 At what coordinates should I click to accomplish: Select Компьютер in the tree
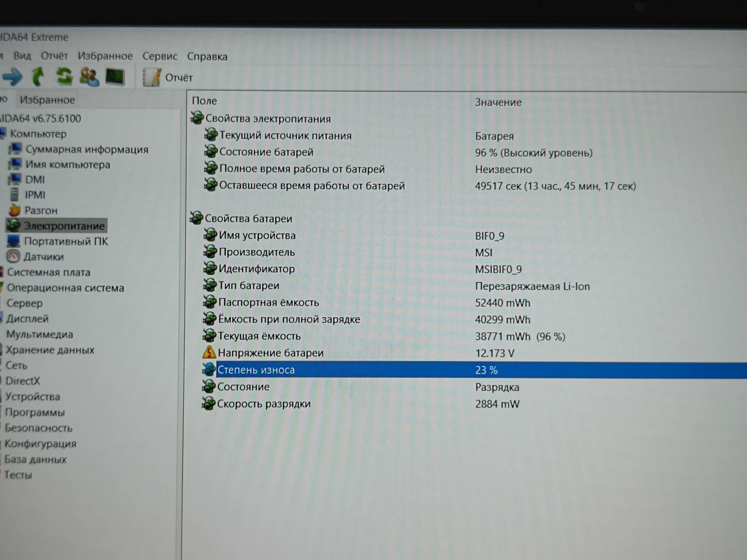pos(38,134)
